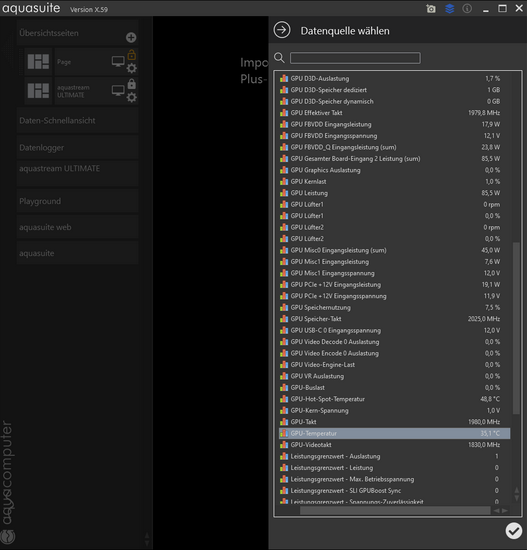The height and width of the screenshot is (550, 527).
Task: Select highlighted GPU-Temperatur entry
Action: pyautogui.click(x=394, y=433)
